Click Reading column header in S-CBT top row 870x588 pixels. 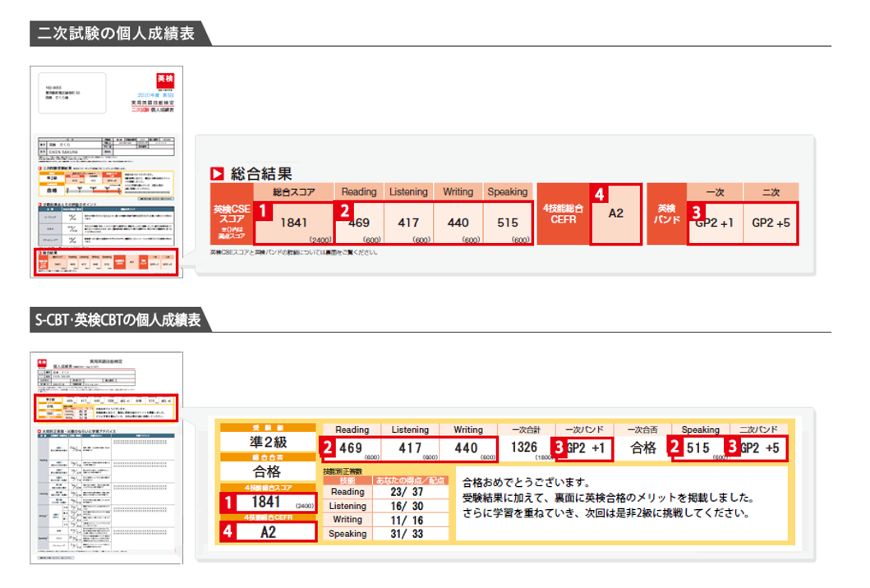[352, 430]
